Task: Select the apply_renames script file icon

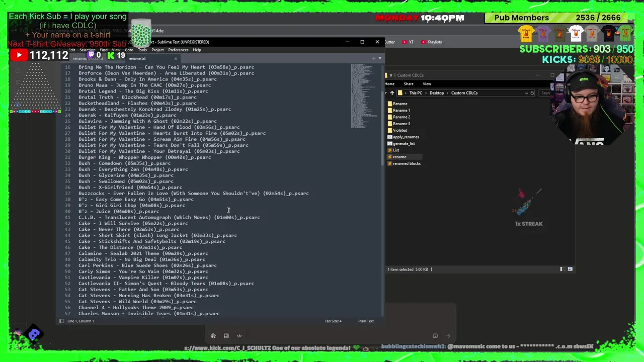Action: [390, 137]
